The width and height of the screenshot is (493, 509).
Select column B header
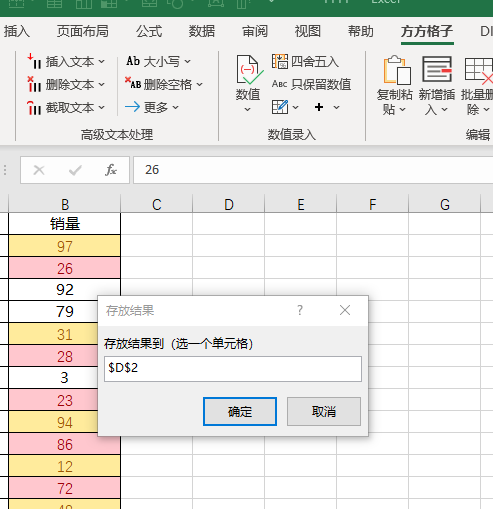pos(65,204)
